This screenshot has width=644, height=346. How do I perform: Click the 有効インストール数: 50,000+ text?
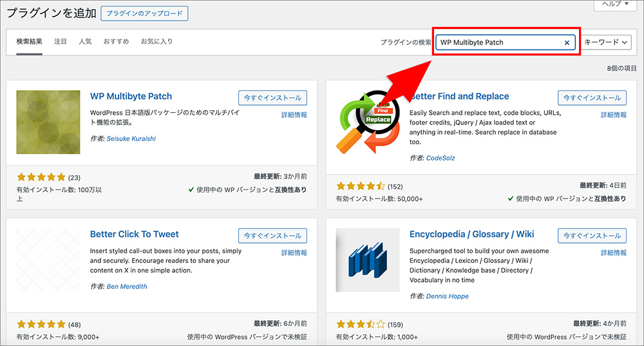pos(379,199)
